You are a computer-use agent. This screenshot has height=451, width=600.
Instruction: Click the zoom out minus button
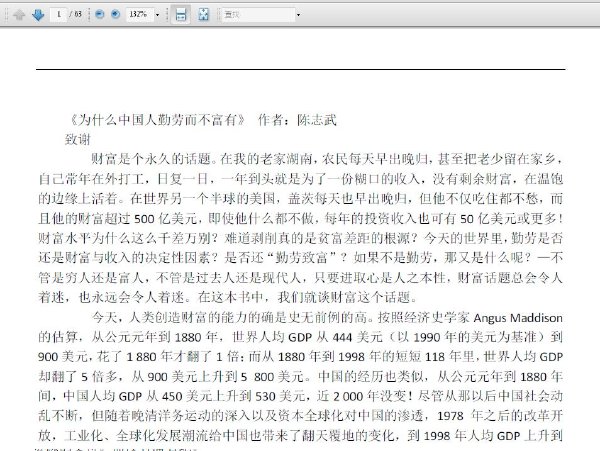pos(99,15)
